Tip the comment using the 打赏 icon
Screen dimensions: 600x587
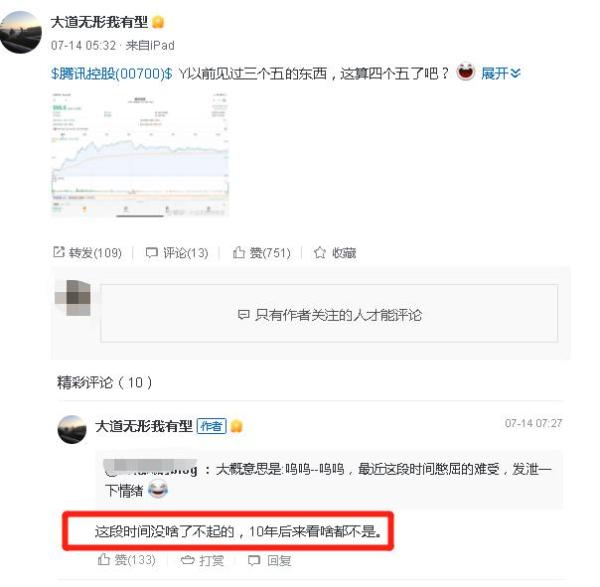click(x=202, y=561)
